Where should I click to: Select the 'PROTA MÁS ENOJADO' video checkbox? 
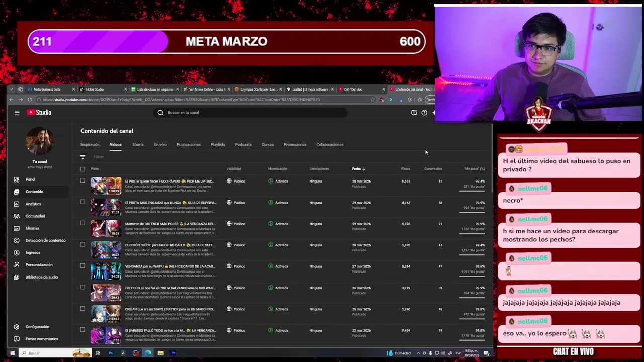83,202
